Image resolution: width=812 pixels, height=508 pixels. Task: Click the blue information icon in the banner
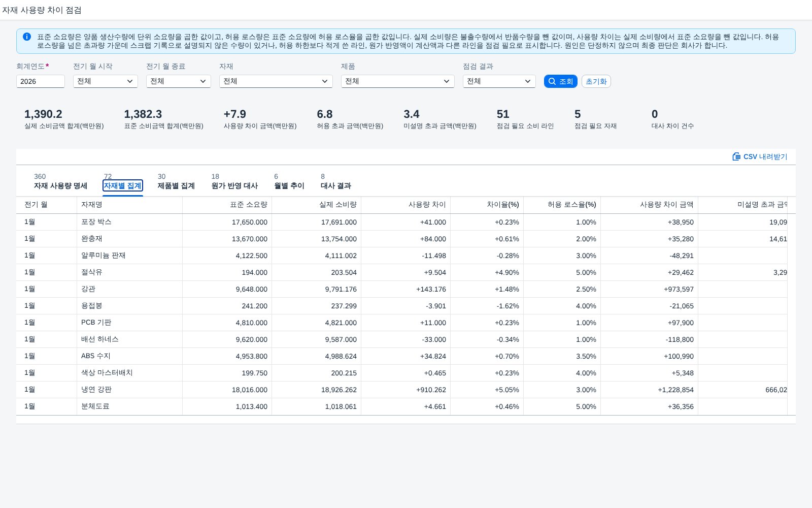(x=27, y=37)
